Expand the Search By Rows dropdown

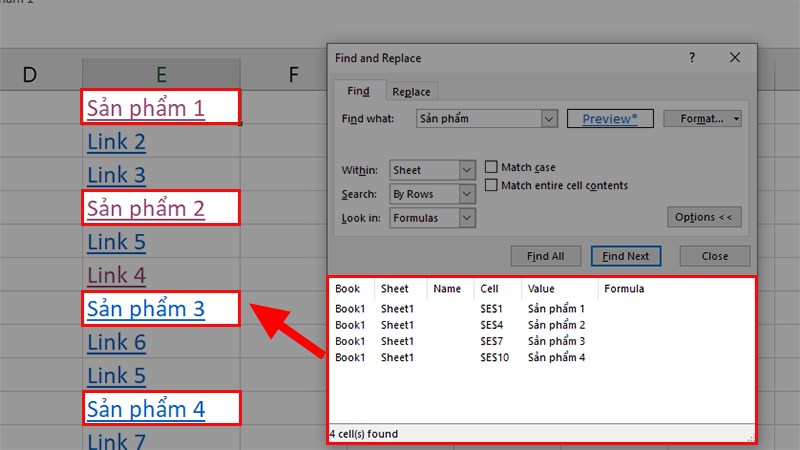click(x=467, y=194)
